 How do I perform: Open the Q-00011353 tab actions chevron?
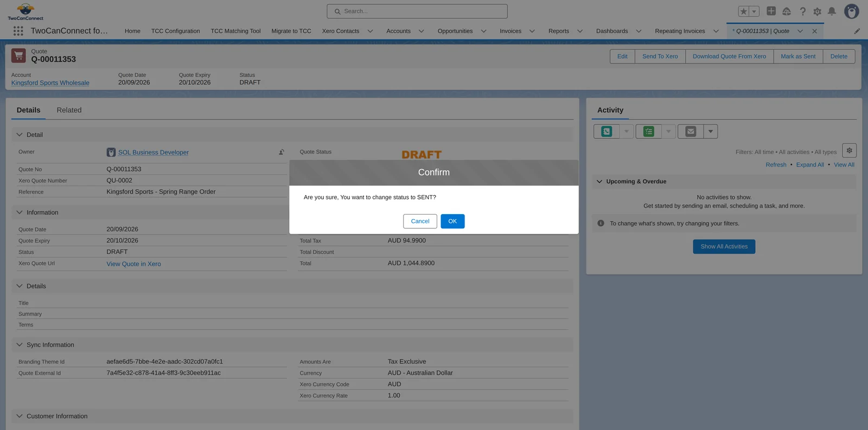tap(800, 31)
